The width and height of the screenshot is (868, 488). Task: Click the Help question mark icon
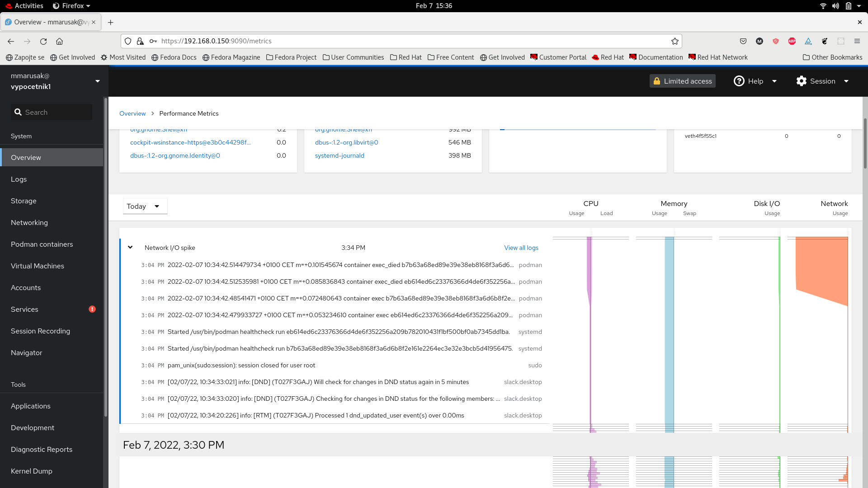point(739,81)
